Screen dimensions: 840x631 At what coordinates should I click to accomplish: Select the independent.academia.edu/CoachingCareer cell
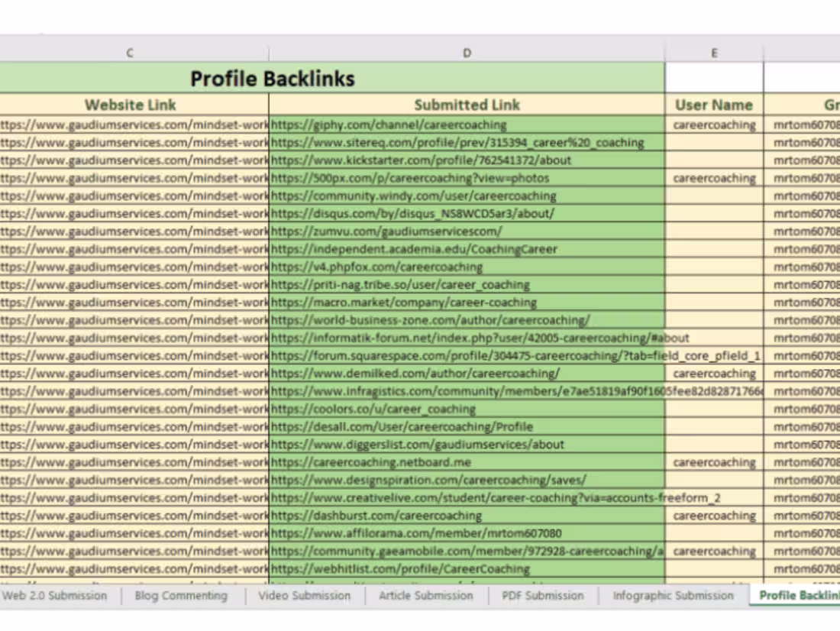[x=467, y=249]
